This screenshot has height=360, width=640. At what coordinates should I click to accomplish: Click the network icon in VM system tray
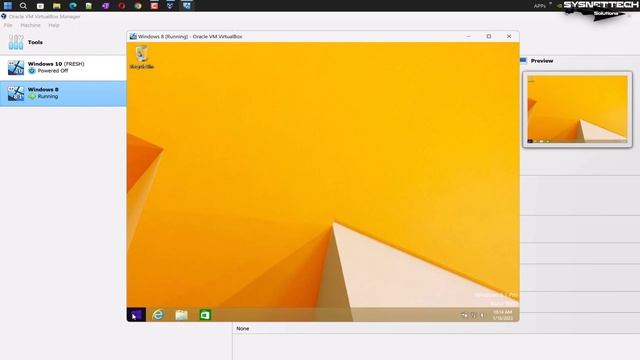pyautogui.click(x=473, y=315)
